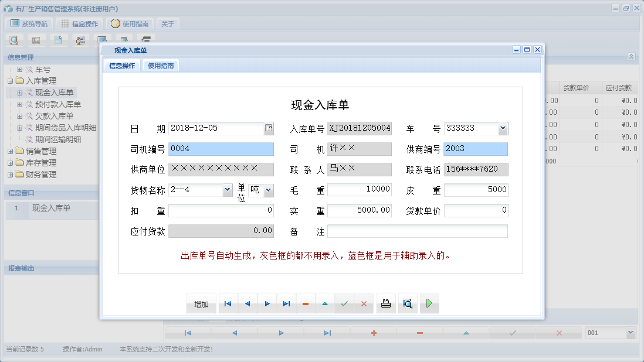Click the 增加 button
Screen dimensions: 644x362
click(x=201, y=304)
